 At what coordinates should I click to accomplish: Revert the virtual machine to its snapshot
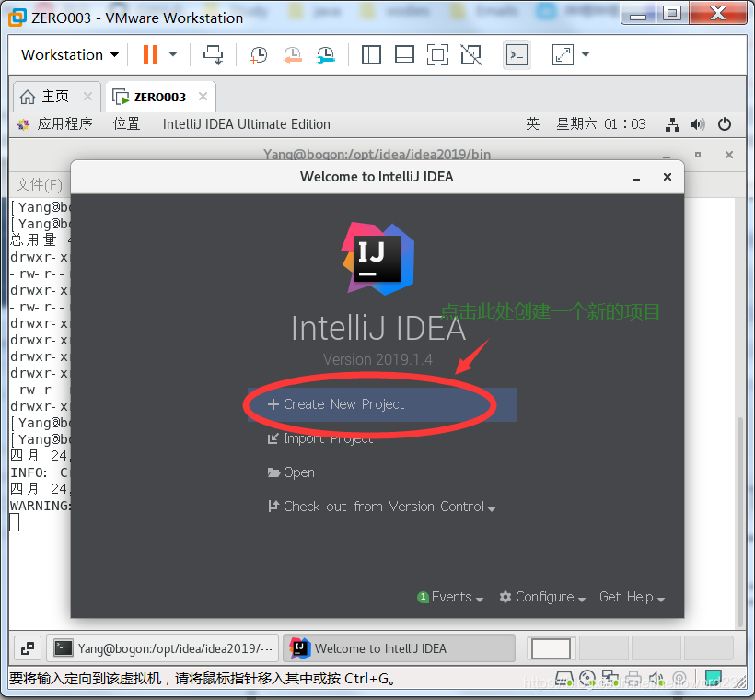pyautogui.click(x=292, y=55)
